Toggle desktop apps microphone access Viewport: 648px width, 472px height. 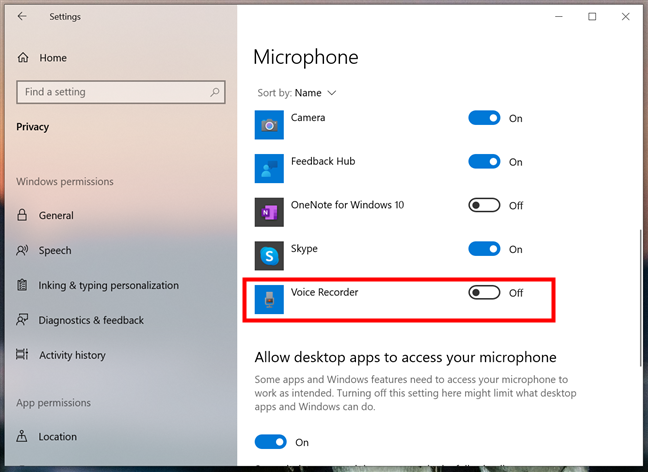[x=271, y=442]
